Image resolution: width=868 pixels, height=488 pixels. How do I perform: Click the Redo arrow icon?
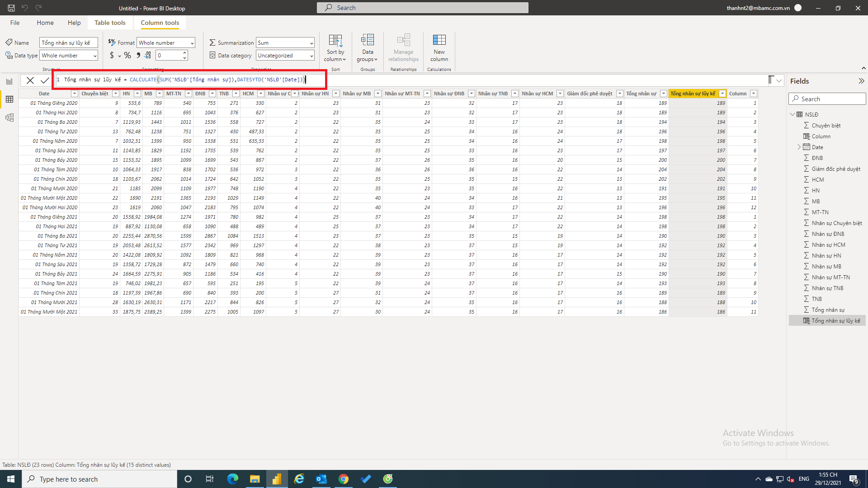click(38, 8)
